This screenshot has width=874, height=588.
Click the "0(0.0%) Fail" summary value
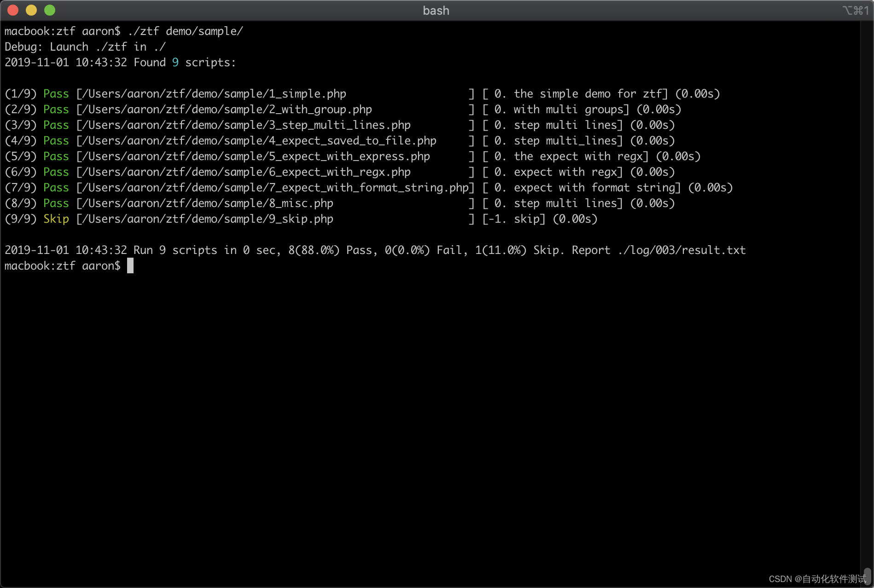point(424,250)
